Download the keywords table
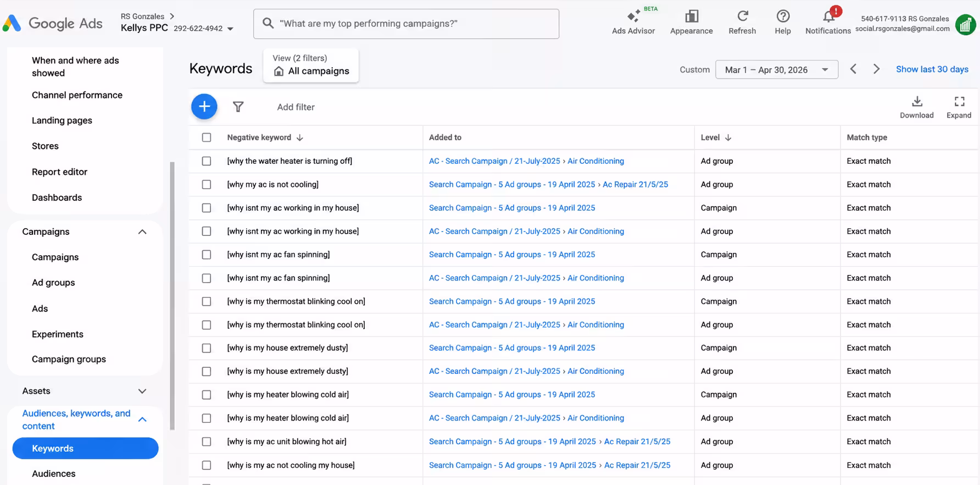 pyautogui.click(x=916, y=107)
